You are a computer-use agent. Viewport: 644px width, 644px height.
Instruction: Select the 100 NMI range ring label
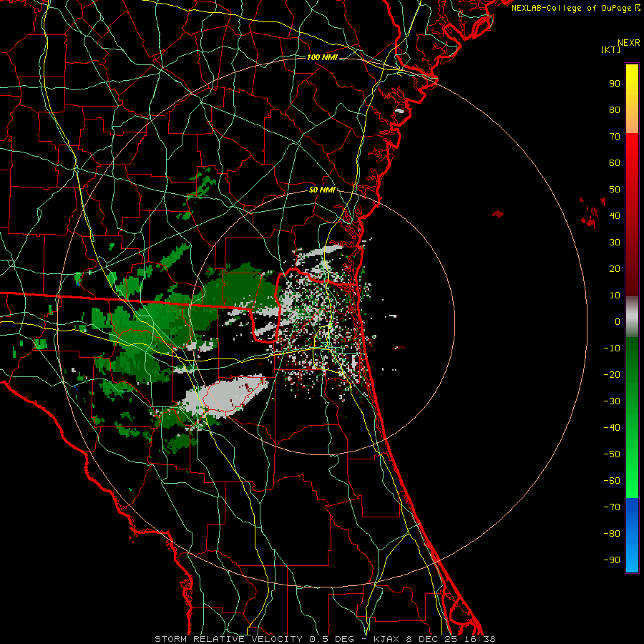point(322,57)
